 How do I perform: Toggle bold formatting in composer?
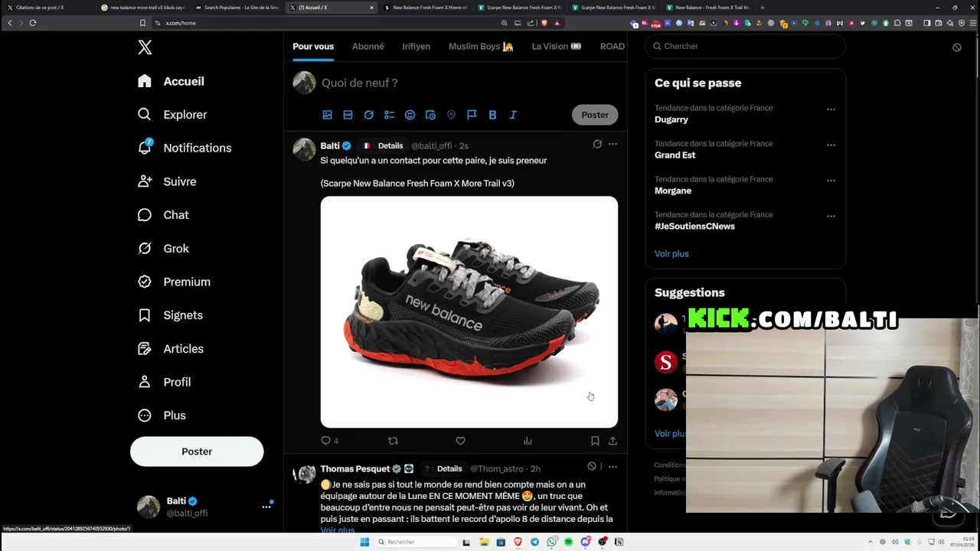click(x=492, y=115)
